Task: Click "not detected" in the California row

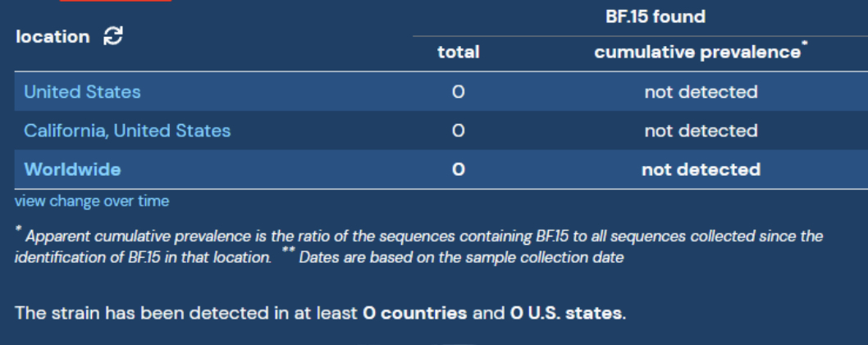Action: pyautogui.click(x=701, y=131)
